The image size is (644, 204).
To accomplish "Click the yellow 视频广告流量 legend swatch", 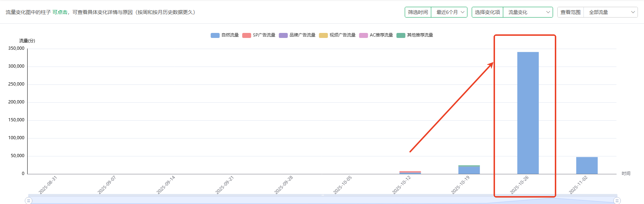I will (323, 35).
